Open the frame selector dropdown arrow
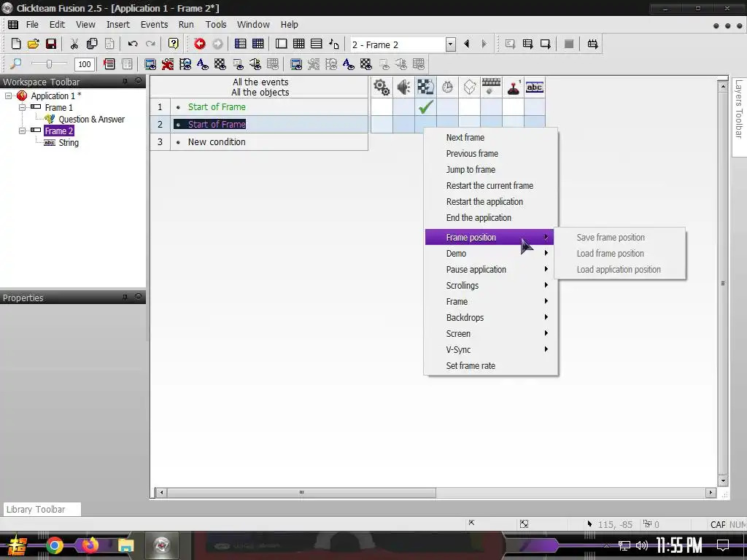This screenshot has height=560, width=747. [451, 44]
